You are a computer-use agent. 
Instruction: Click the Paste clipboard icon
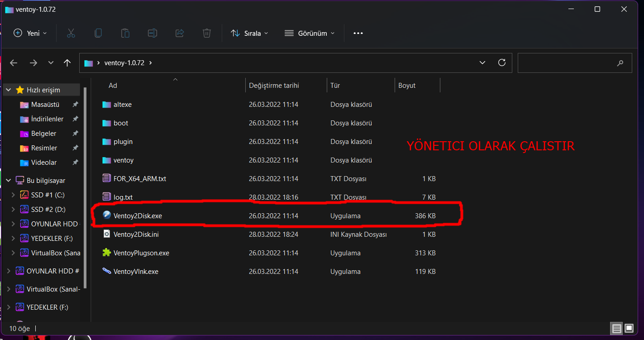coord(125,33)
